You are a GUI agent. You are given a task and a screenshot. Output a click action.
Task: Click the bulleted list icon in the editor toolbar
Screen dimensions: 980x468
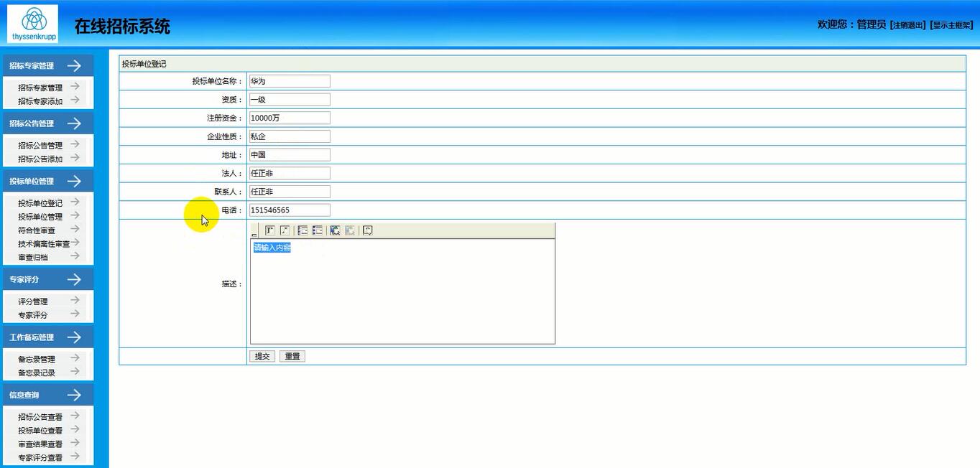tap(317, 230)
